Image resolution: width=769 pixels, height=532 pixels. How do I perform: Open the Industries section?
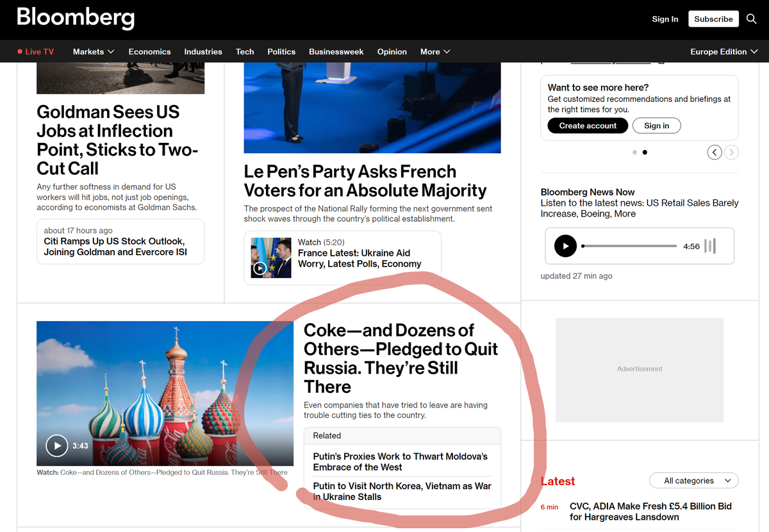pyautogui.click(x=203, y=51)
